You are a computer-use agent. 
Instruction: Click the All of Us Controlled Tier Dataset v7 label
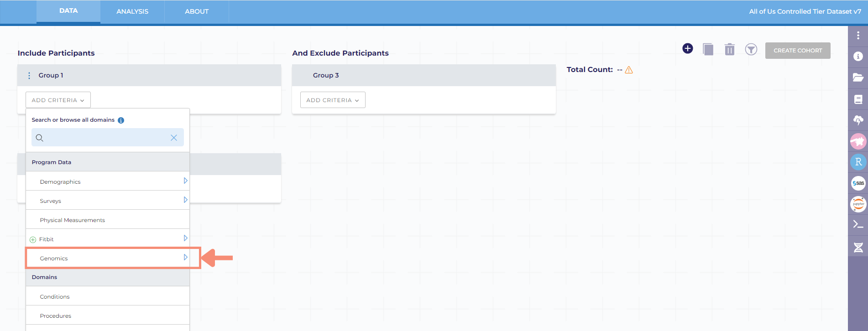[805, 11]
